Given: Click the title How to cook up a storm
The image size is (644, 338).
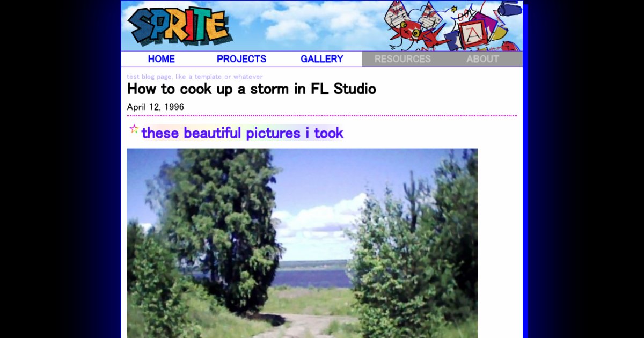Looking at the screenshot, I should tap(251, 89).
